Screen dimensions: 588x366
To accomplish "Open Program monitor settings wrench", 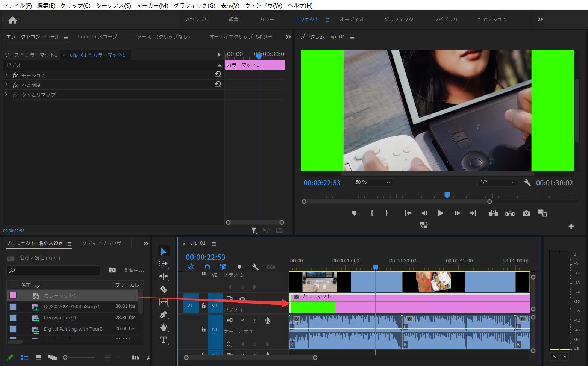I will pos(527,183).
